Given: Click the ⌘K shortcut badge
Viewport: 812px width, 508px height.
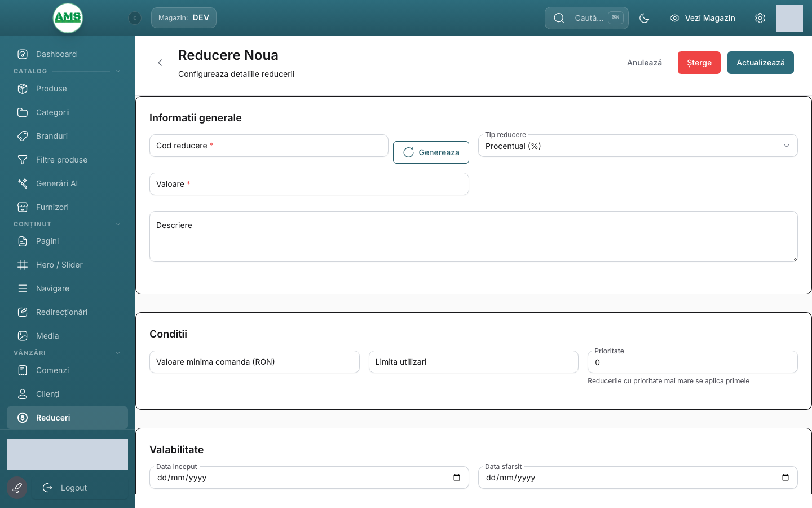Looking at the screenshot, I should pyautogui.click(x=616, y=18).
